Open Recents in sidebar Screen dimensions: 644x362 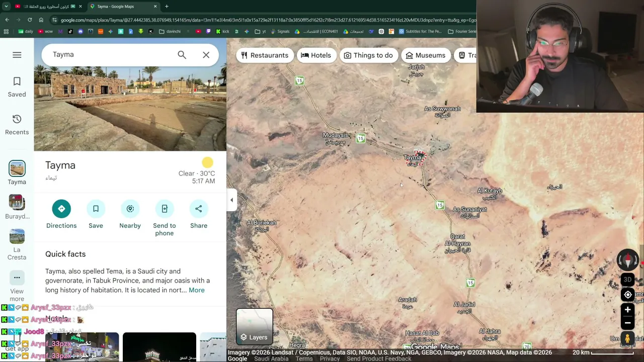pos(17,124)
